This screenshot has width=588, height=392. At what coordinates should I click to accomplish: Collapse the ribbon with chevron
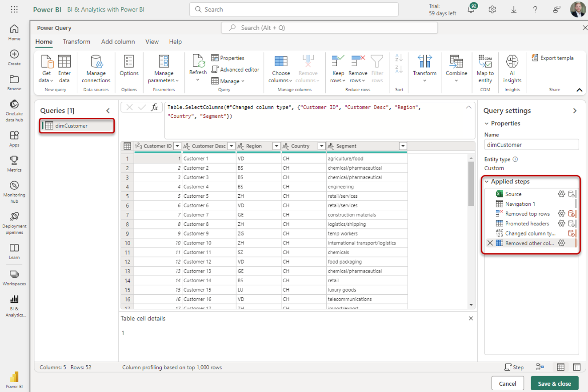click(579, 90)
